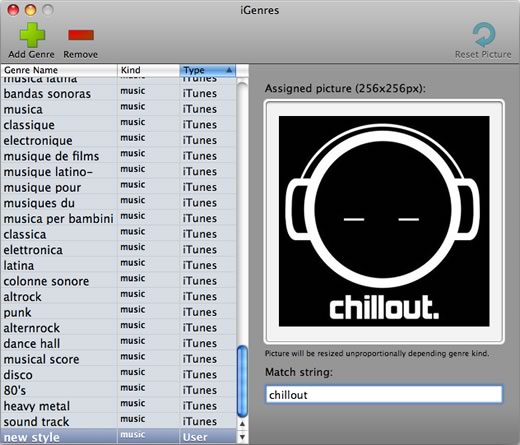Click the scroll down arrow of list
Image resolution: width=520 pixels, height=445 pixels.
pos(242,437)
